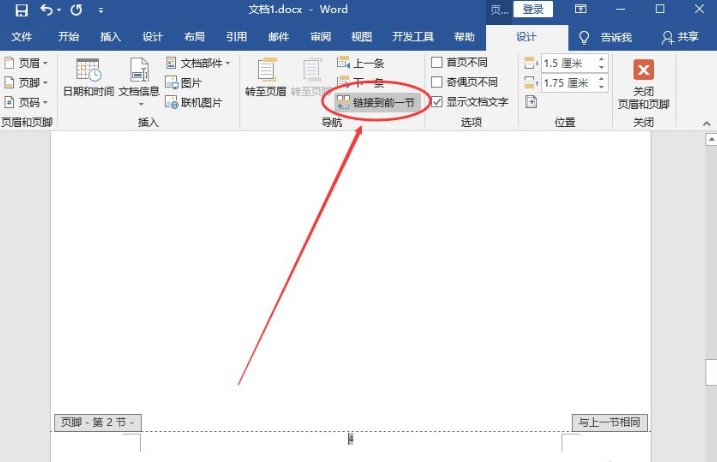Increase footer distance 1.75 厘米 spinner up
Viewport: 717px width, 462px height.
click(601, 79)
